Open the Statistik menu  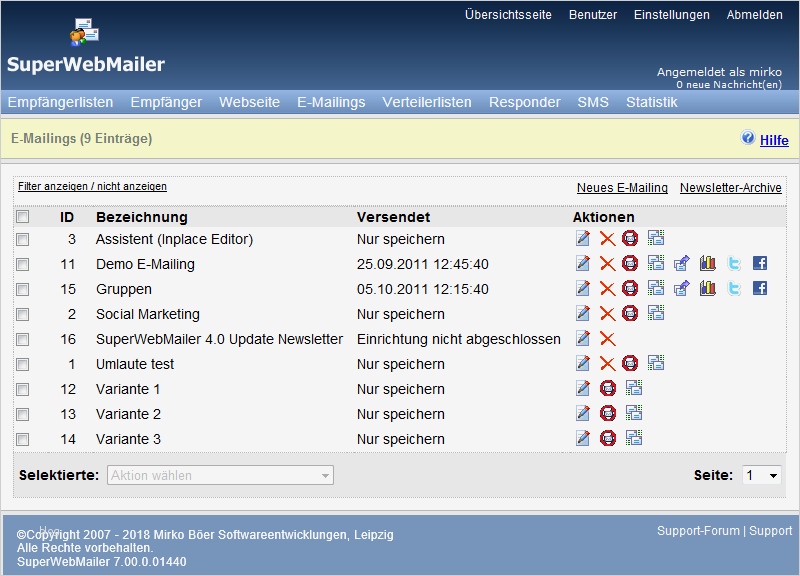652,102
